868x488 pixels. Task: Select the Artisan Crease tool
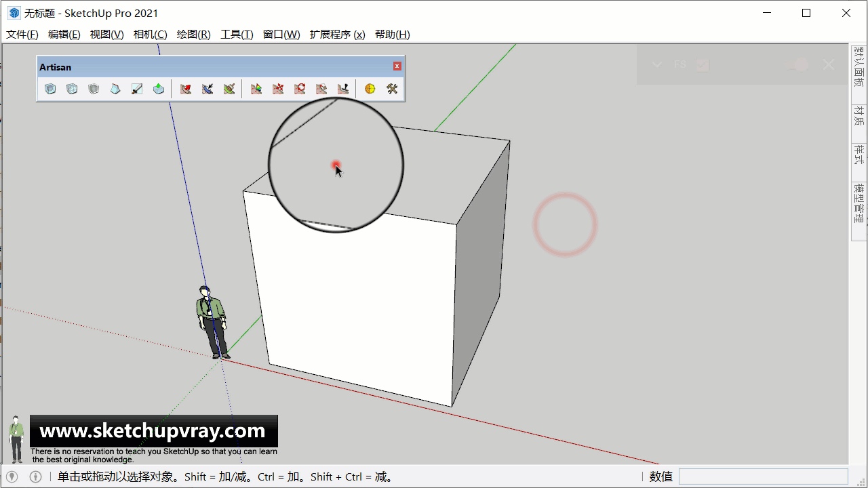[x=115, y=89]
